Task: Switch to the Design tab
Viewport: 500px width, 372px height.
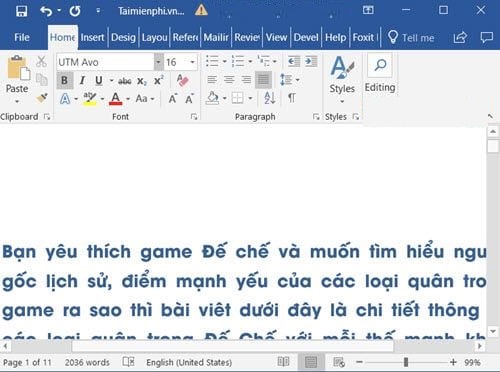Action: point(123,37)
